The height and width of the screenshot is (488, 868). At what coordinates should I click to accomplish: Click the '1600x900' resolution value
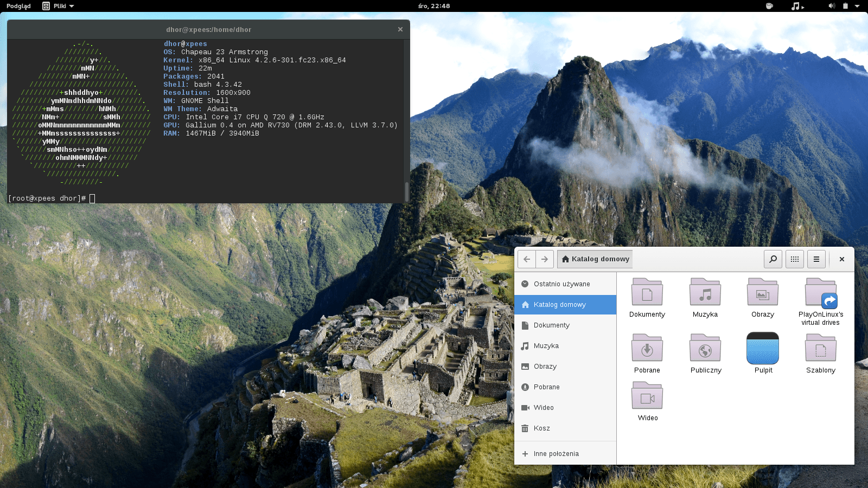[x=233, y=93]
